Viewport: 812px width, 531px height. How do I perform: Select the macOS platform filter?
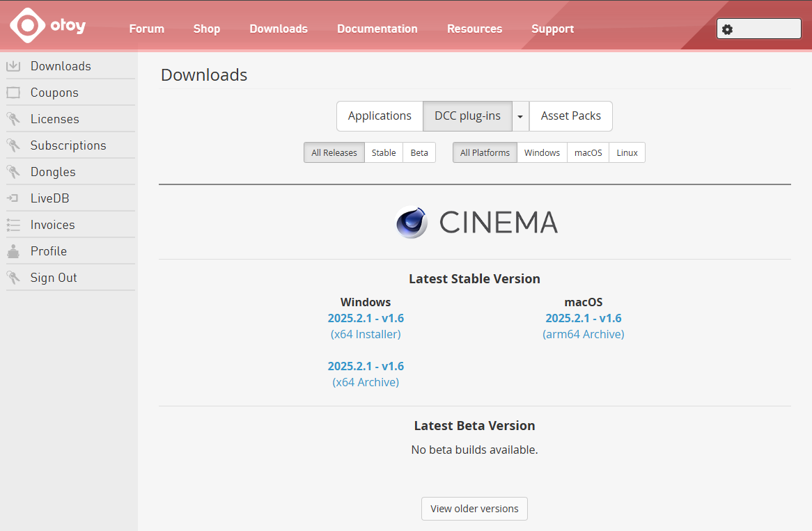point(588,152)
